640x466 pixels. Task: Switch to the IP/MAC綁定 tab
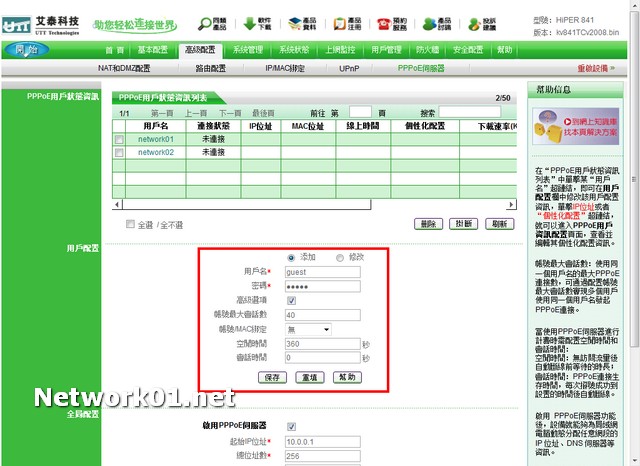pyautogui.click(x=286, y=69)
